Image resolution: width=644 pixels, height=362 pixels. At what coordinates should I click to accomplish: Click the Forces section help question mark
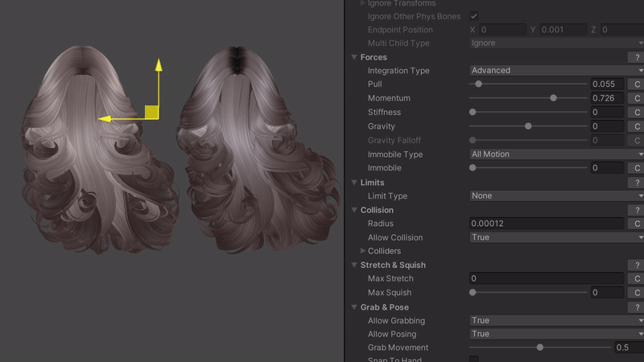point(637,57)
